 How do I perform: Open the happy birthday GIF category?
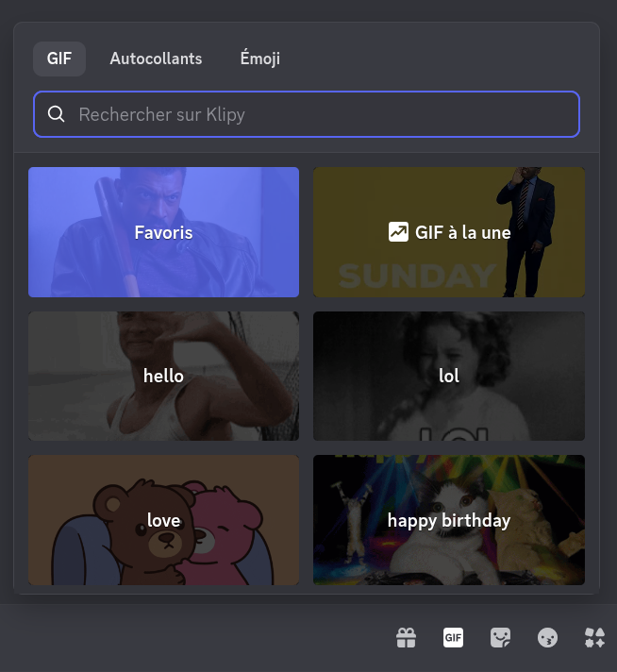(x=449, y=520)
